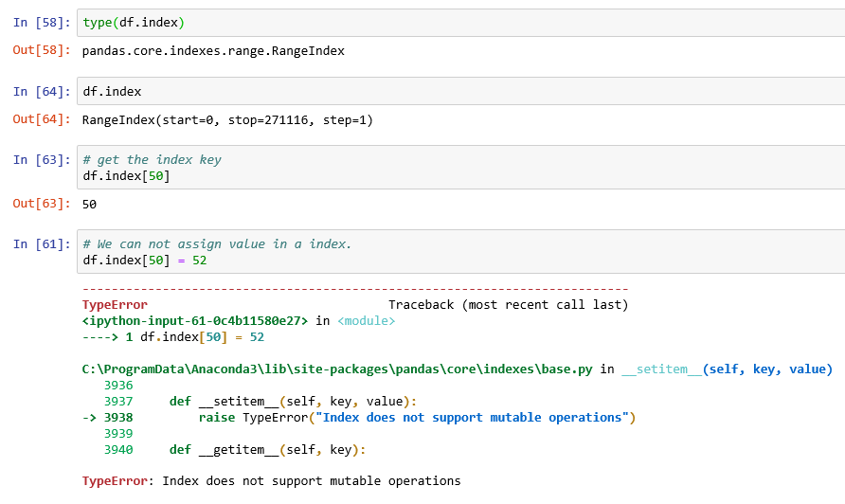
Task: Click the Out[58] output prompt
Action: [x=42, y=50]
